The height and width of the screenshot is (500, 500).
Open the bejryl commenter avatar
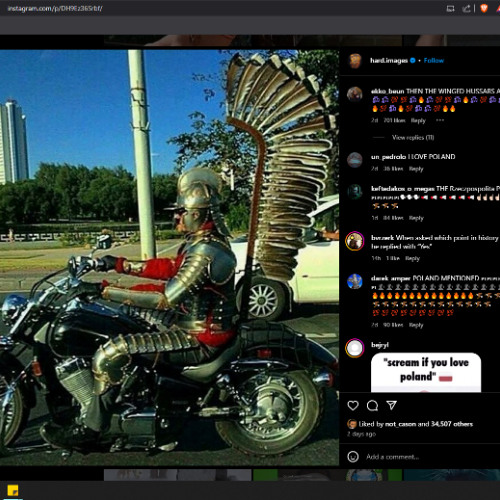pyautogui.click(x=355, y=348)
